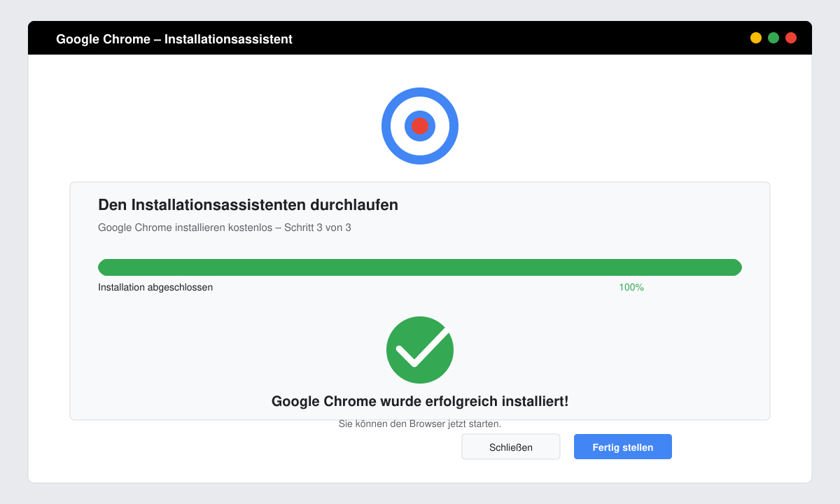Click the green installation progress bar
Image resolution: width=840 pixels, height=504 pixels.
tap(420, 267)
